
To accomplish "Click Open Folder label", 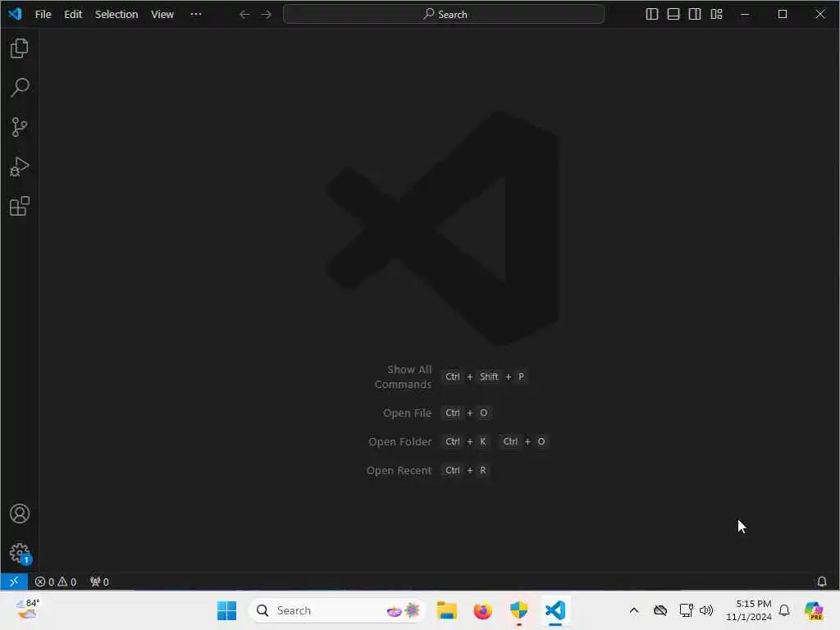I will click(x=399, y=442).
